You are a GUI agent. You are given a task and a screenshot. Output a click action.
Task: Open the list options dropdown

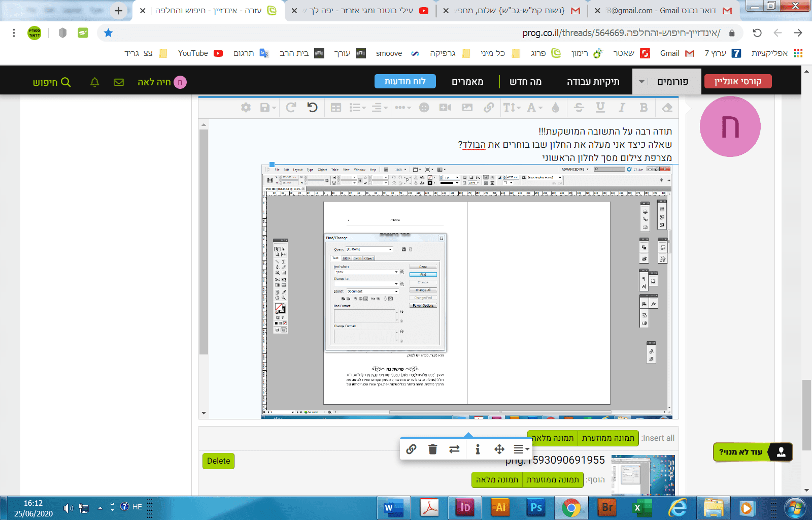[x=357, y=107]
